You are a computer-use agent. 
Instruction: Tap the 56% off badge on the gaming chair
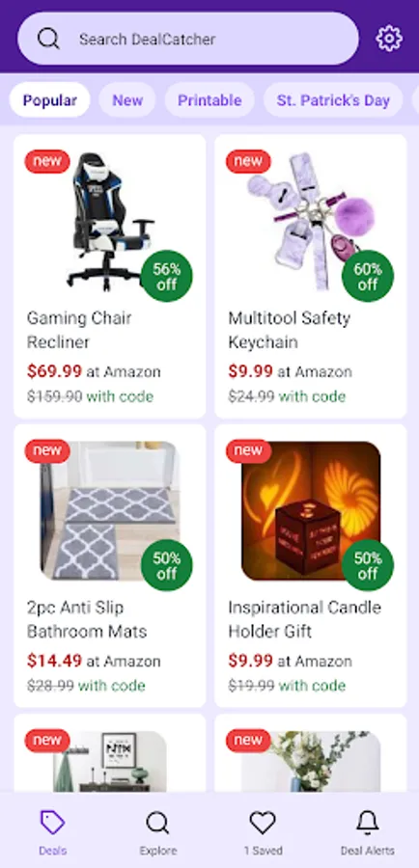(167, 276)
